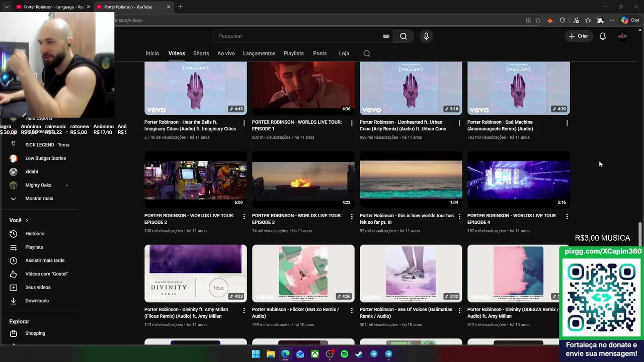
Task: Open the media control music-note icon
Action: pyautogui.click(x=576, y=20)
